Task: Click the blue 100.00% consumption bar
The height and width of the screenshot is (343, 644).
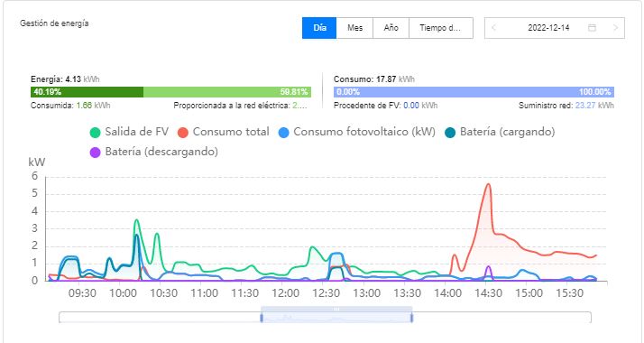Action: [474, 92]
